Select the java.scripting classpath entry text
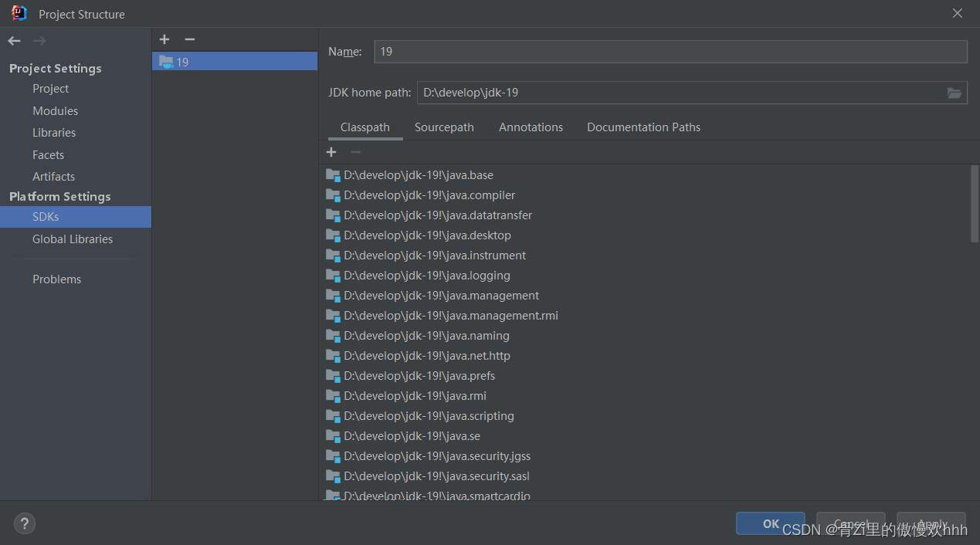980x545 pixels. [429, 416]
